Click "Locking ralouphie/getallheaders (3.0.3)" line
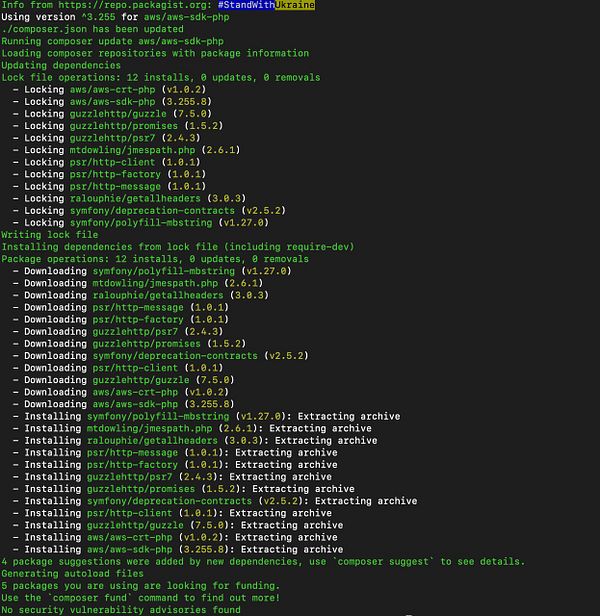The image size is (600, 616). click(129, 199)
